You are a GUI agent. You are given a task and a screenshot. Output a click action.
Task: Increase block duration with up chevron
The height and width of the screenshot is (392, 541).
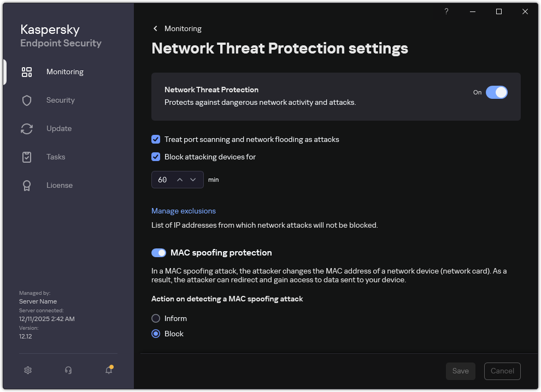(180, 179)
